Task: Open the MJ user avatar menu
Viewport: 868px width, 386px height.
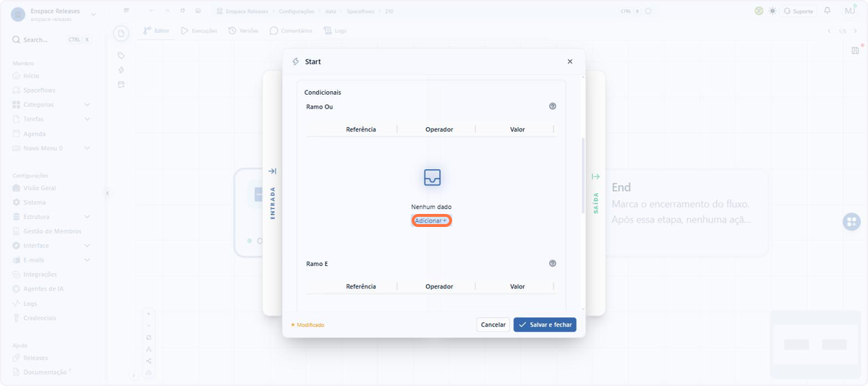Action: 850,11
